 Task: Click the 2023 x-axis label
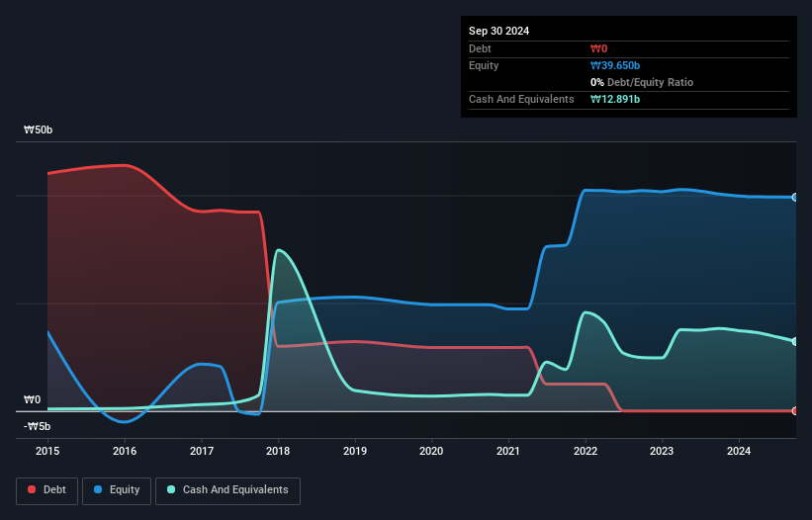coord(662,451)
